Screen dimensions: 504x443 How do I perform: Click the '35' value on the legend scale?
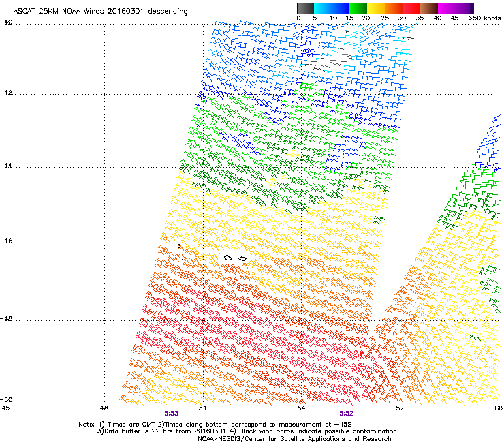coord(420,18)
